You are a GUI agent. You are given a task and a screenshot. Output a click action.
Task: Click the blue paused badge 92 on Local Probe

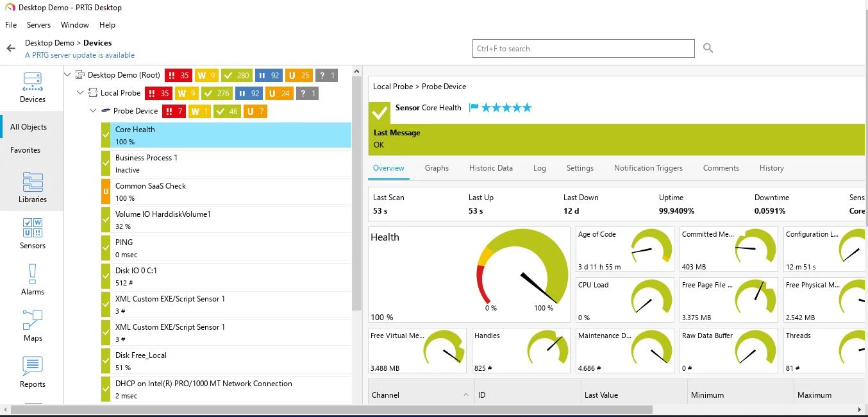(248, 93)
